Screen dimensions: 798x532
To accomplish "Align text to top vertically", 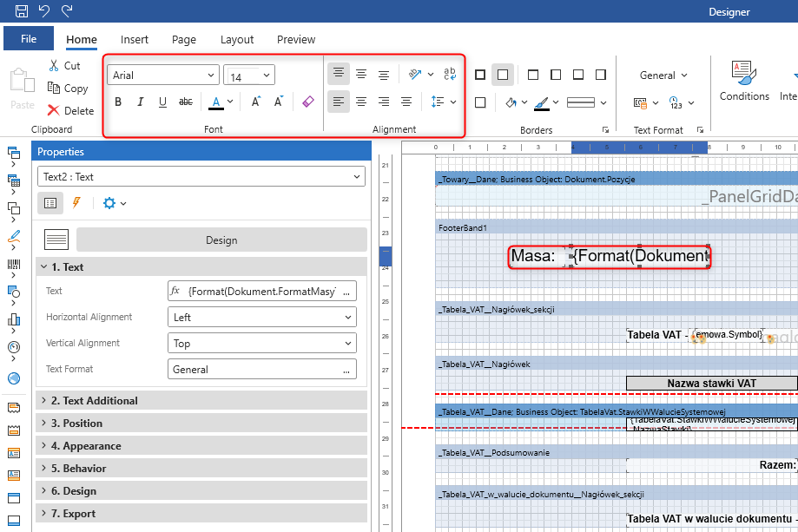I will 339,74.
